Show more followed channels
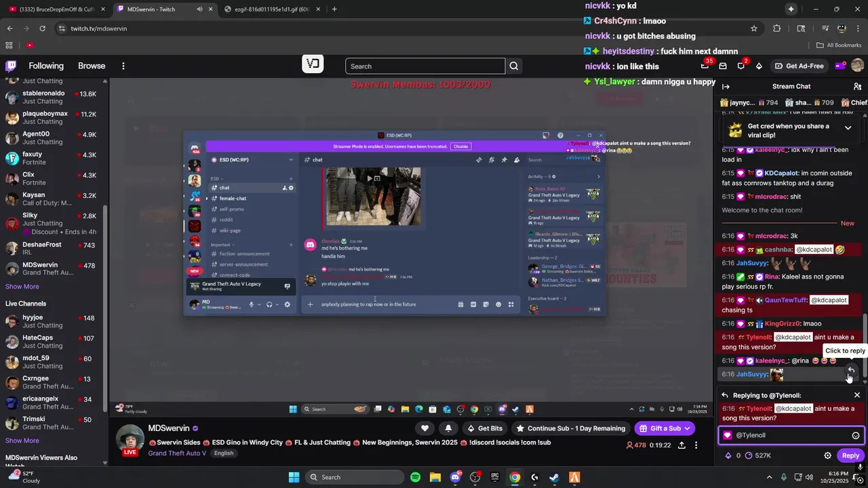The image size is (868, 488). (22, 287)
